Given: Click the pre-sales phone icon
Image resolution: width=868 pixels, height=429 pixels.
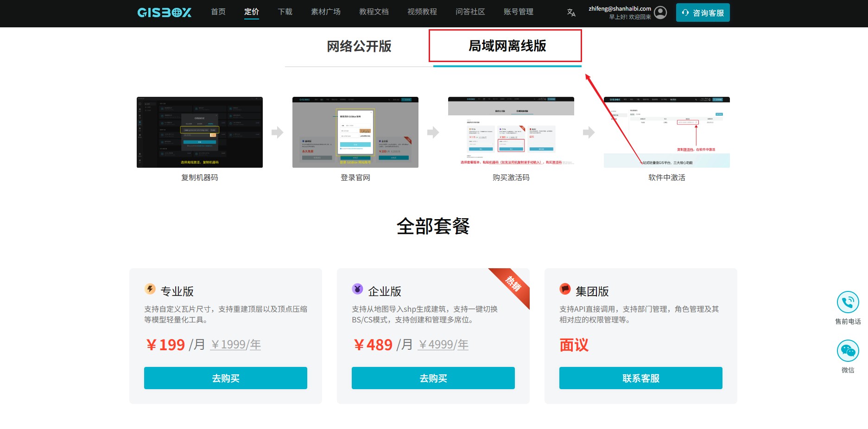Looking at the screenshot, I should (x=848, y=303).
